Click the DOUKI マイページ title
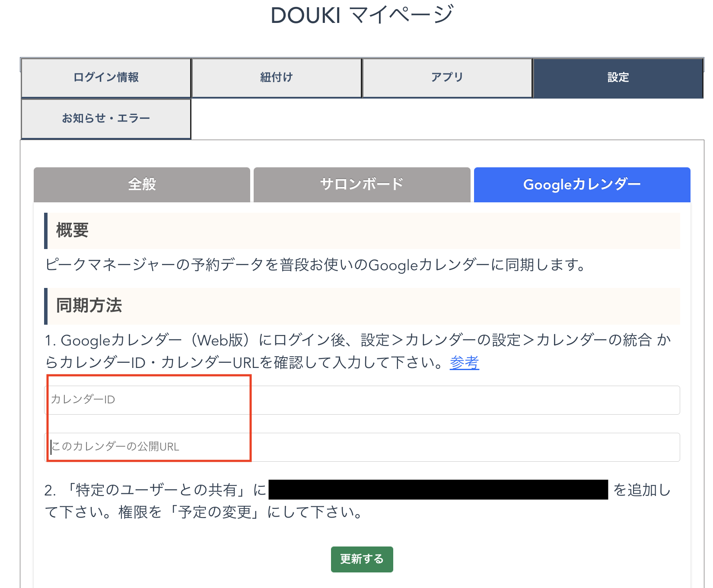The height and width of the screenshot is (588, 713). (x=362, y=15)
